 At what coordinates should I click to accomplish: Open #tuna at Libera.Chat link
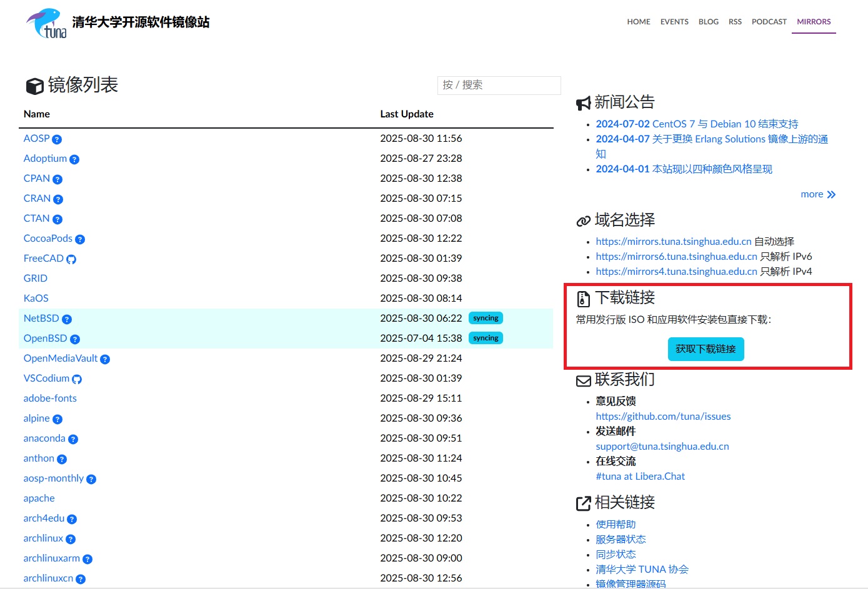[640, 477]
